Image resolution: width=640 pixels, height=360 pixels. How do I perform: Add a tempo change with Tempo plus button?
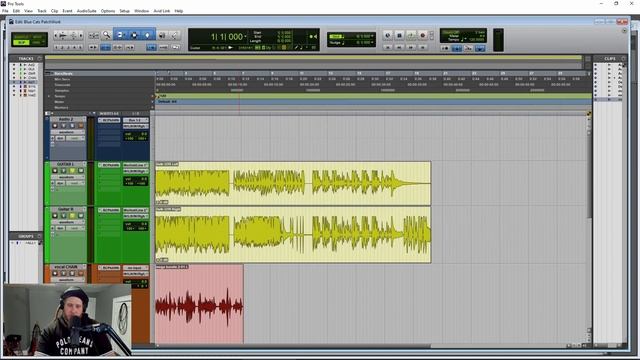(153, 96)
